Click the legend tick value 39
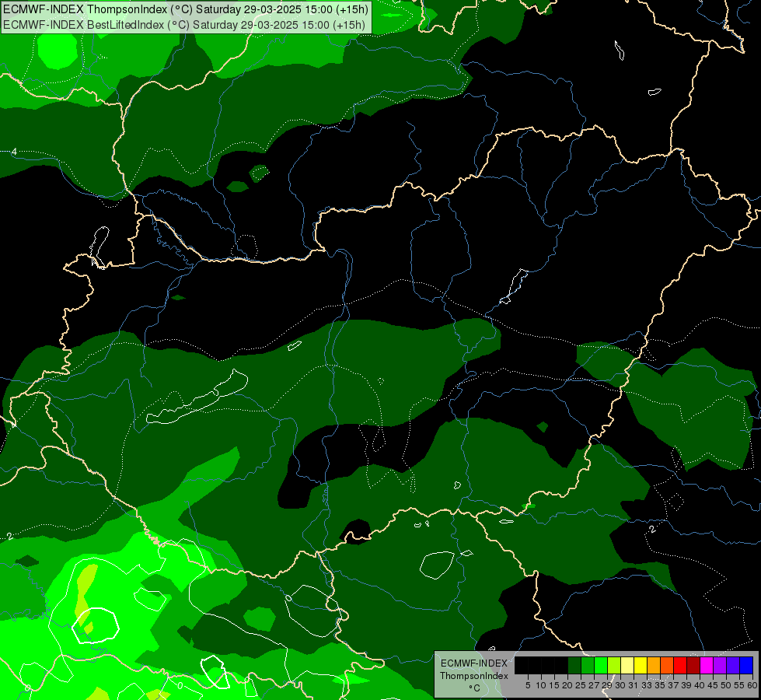 (x=686, y=685)
